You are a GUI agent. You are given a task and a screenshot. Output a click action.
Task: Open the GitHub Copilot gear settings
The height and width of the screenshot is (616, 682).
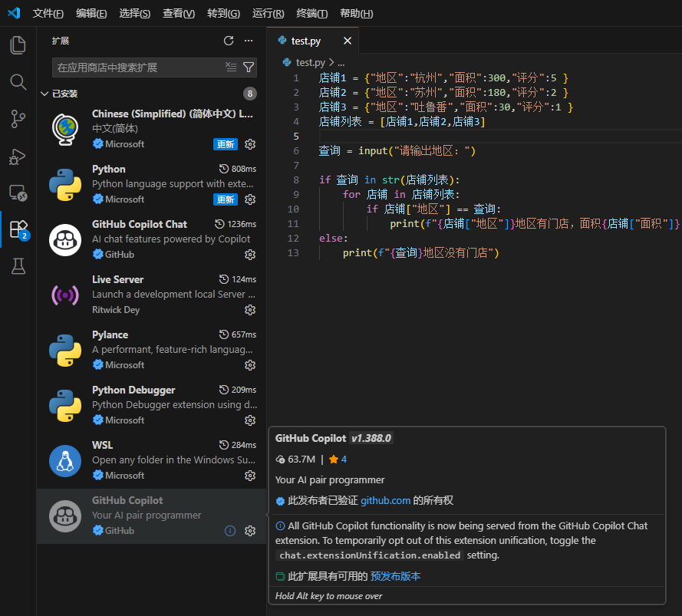(x=250, y=531)
